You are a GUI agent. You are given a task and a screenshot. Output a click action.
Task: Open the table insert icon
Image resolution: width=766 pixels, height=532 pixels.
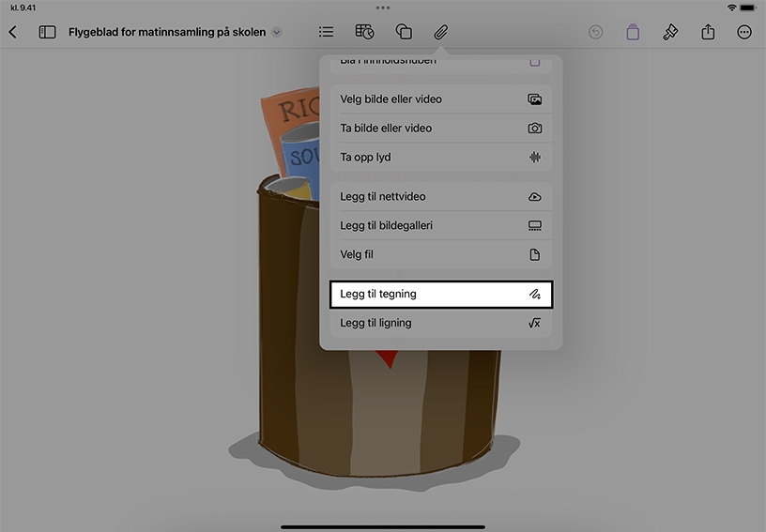pyautogui.click(x=364, y=32)
